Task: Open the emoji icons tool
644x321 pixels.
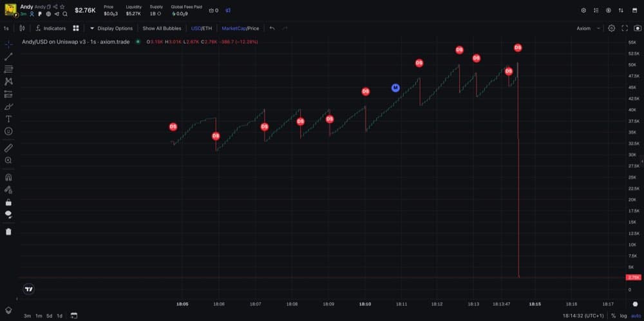Action: coord(8,131)
